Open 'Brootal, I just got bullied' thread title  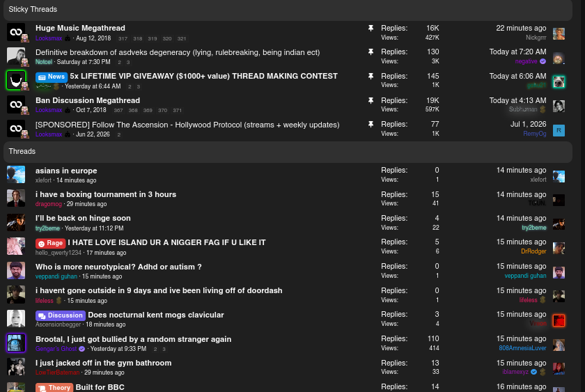point(133,339)
